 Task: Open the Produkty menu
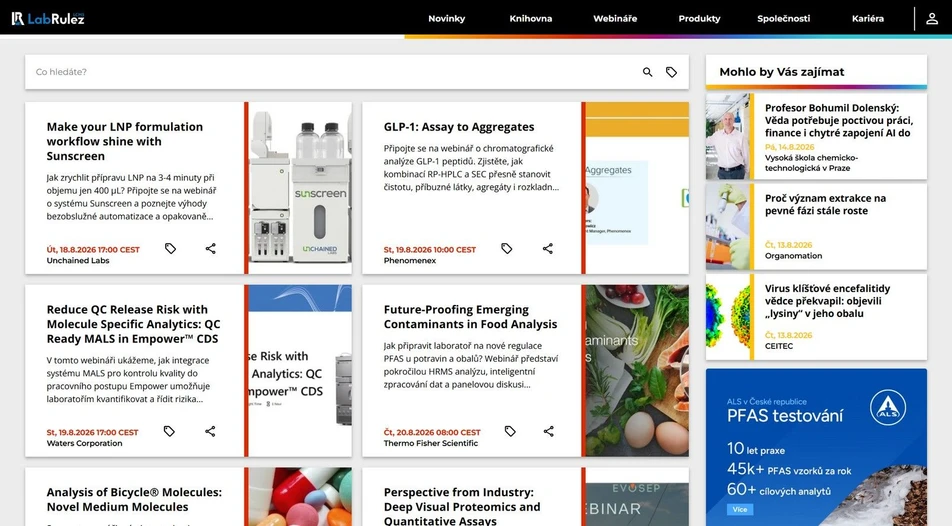(699, 19)
